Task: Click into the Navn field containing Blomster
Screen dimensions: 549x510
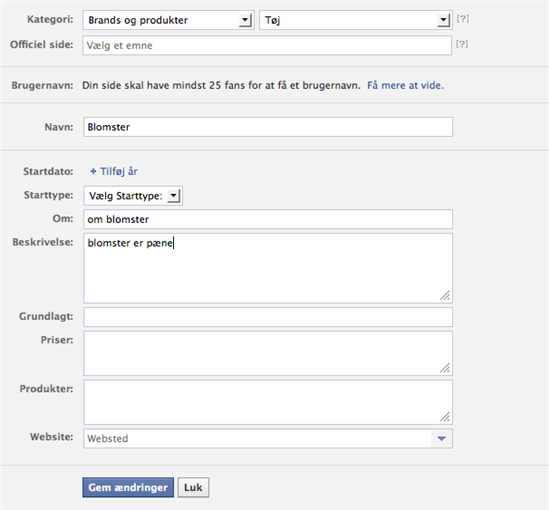Action: point(268,127)
